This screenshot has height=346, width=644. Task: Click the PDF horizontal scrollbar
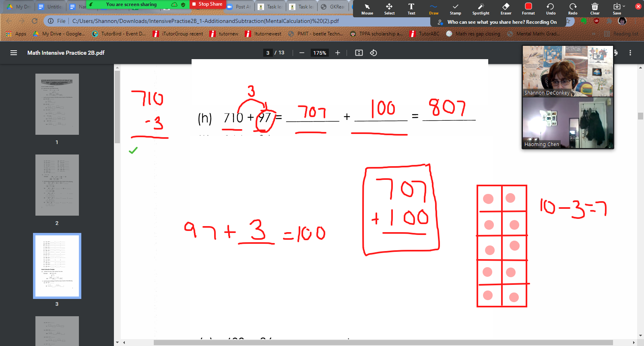383,343
